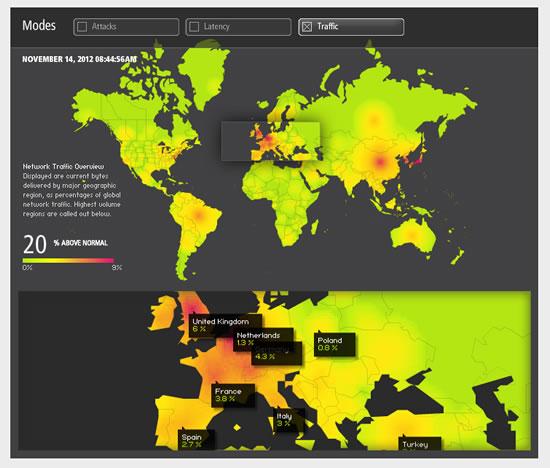Click the Turkey label
The image size is (550, 468).
[420, 444]
